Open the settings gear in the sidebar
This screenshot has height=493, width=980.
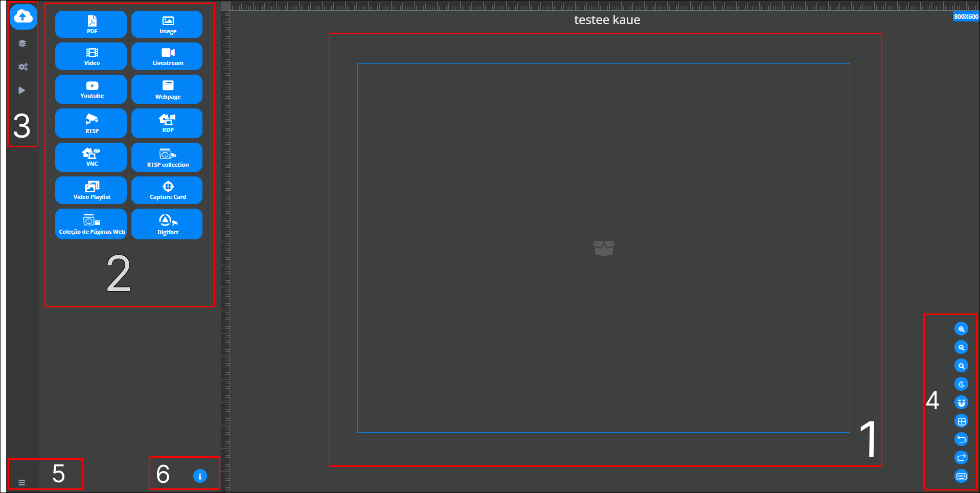(22, 66)
